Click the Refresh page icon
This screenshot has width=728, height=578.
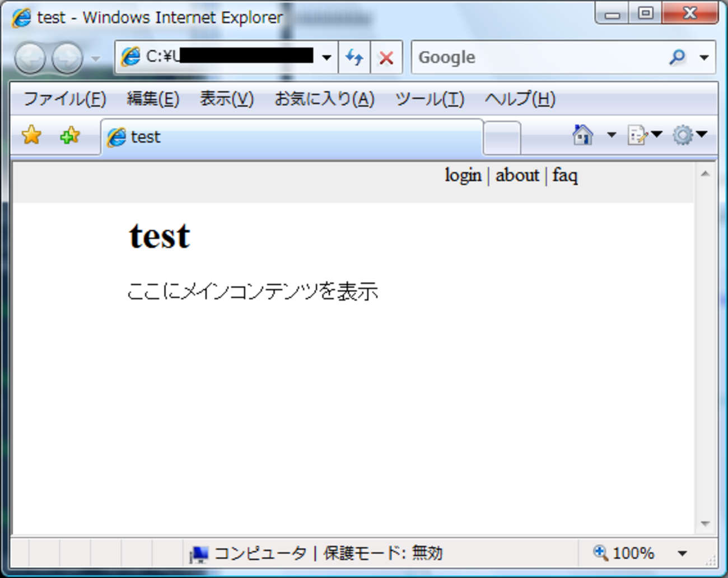coord(354,57)
